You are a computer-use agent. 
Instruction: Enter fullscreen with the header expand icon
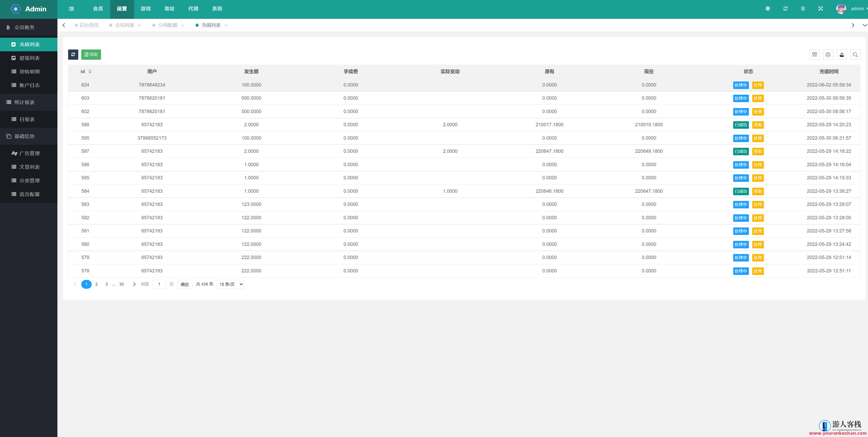click(821, 9)
